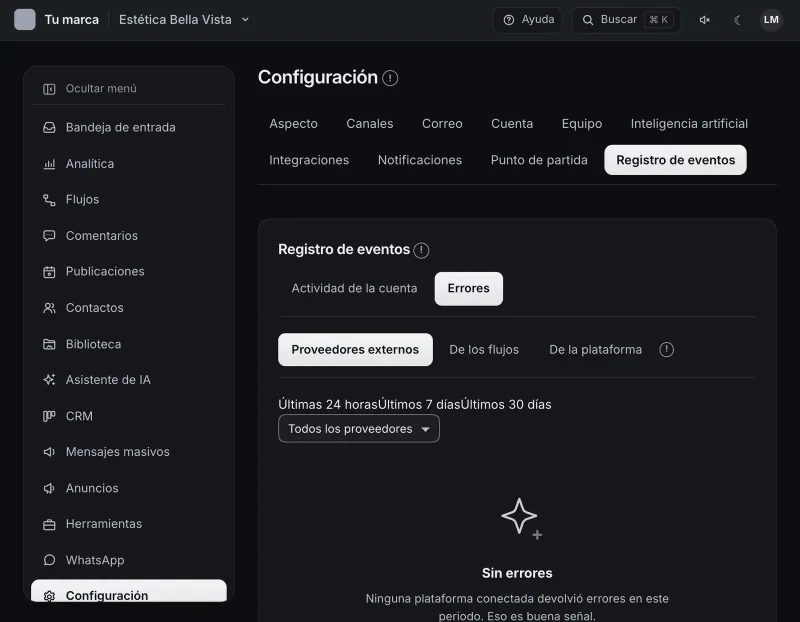Select De los flujos error filter
Image resolution: width=800 pixels, height=622 pixels.
point(484,350)
